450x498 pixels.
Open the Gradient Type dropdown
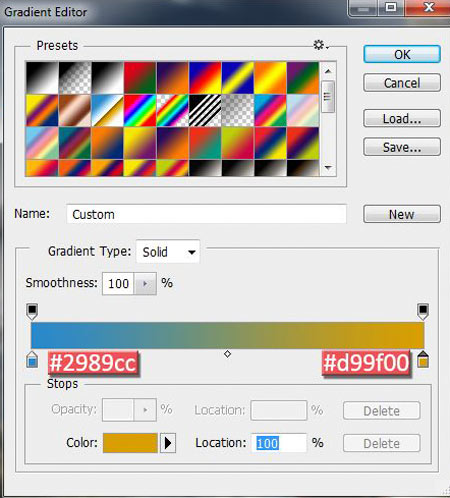[168, 252]
